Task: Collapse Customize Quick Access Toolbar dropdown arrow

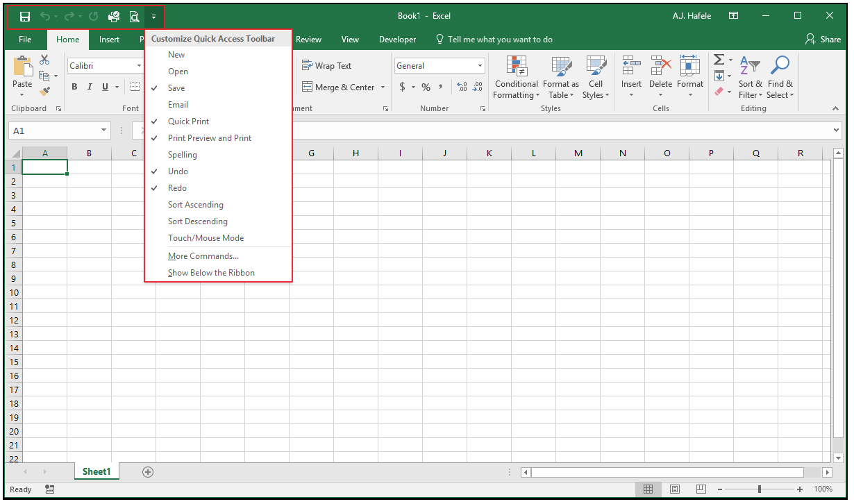Action: (x=153, y=16)
